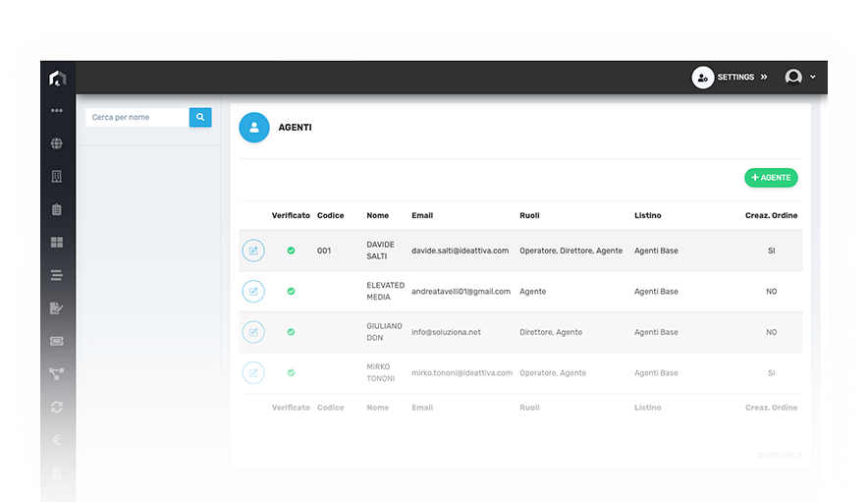Sort by the Listino column header
The width and height of the screenshot is (868, 502).
pos(648,215)
